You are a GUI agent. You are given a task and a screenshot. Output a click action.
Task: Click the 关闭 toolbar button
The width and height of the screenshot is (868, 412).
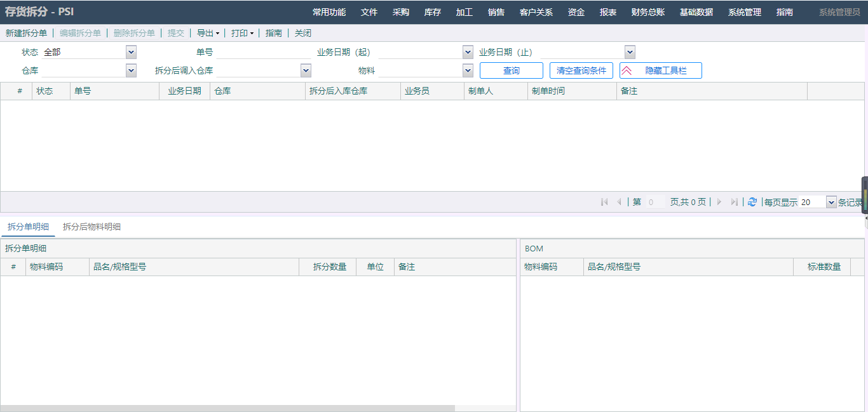[303, 33]
